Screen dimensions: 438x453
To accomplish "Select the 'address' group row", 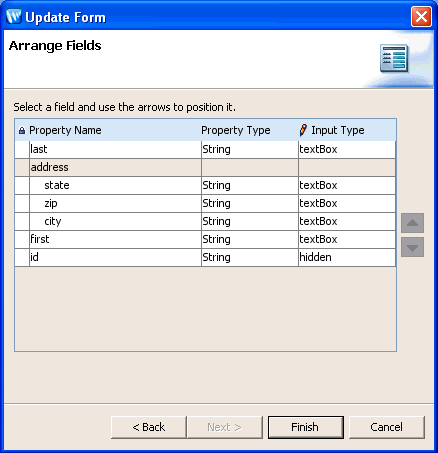I will coord(205,167).
